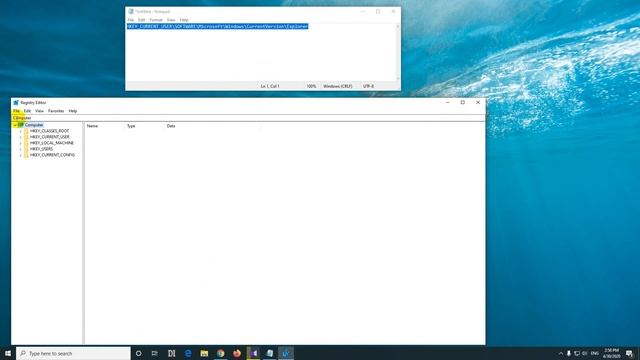This screenshot has height=360, width=640.
Task: Select the Computer root node
Action: point(34,125)
